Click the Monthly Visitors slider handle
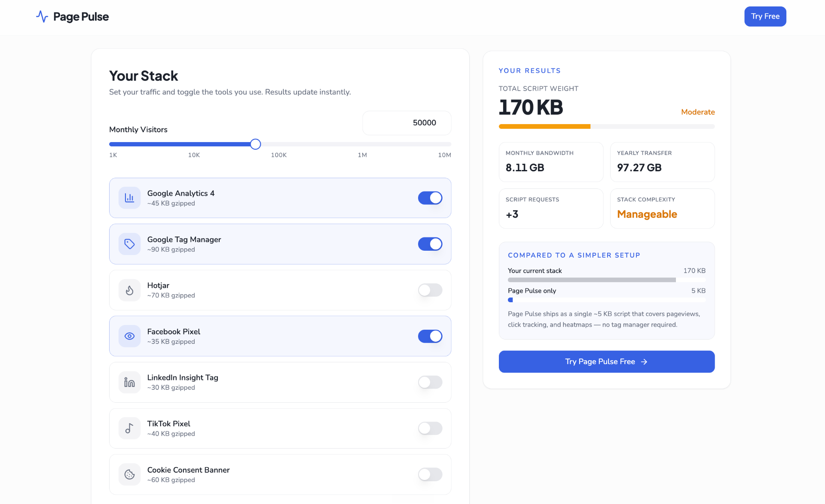The image size is (825, 504). point(255,144)
